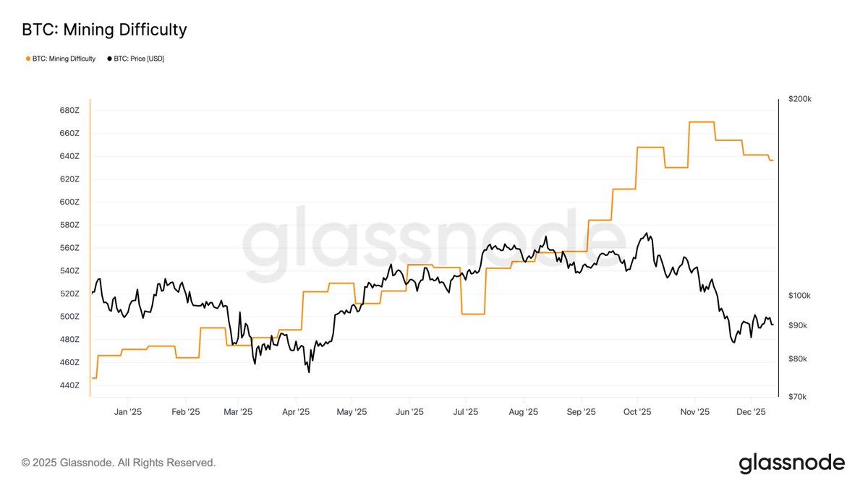Select the Jan '25 x-axis label

tap(127, 412)
